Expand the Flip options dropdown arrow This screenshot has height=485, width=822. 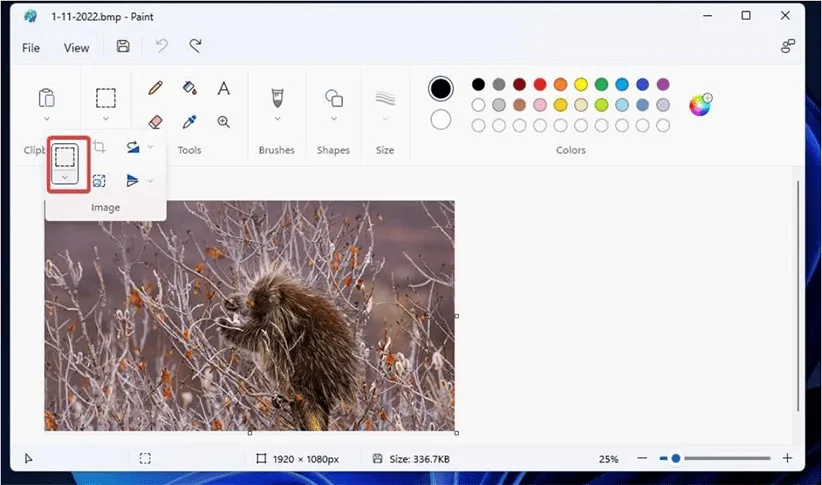tap(151, 181)
